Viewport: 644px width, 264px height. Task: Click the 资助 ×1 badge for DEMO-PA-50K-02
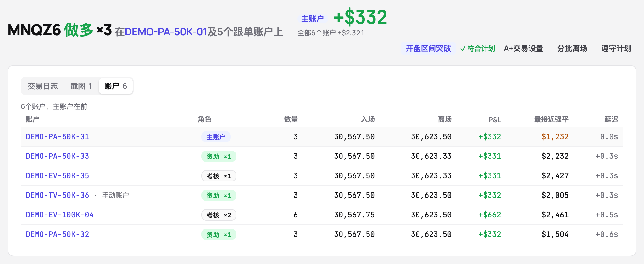coord(219,235)
